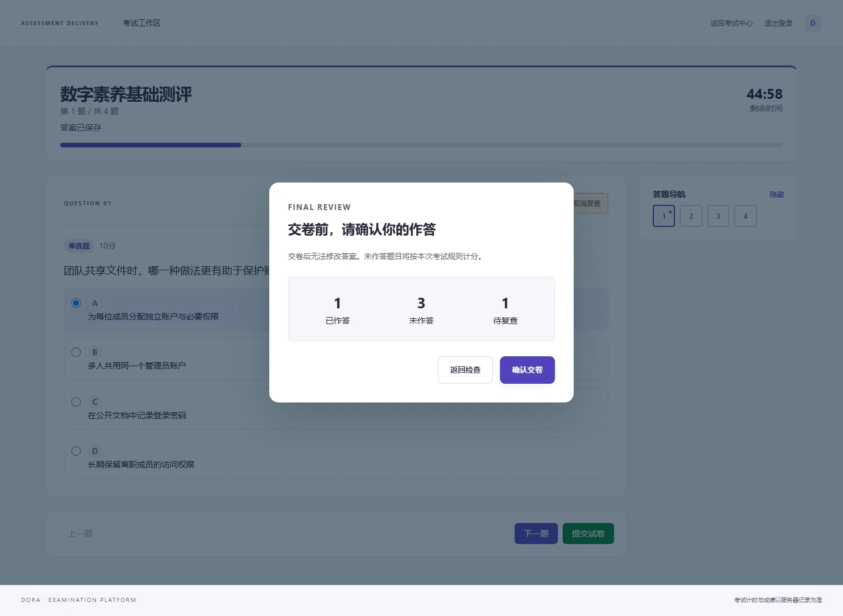Select radio option D 长期保留离职成员的访问权限
The width and height of the screenshot is (843, 616).
76,451
